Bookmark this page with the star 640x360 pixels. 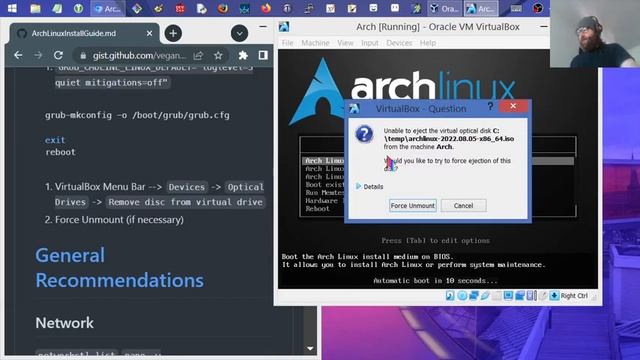coord(218,55)
